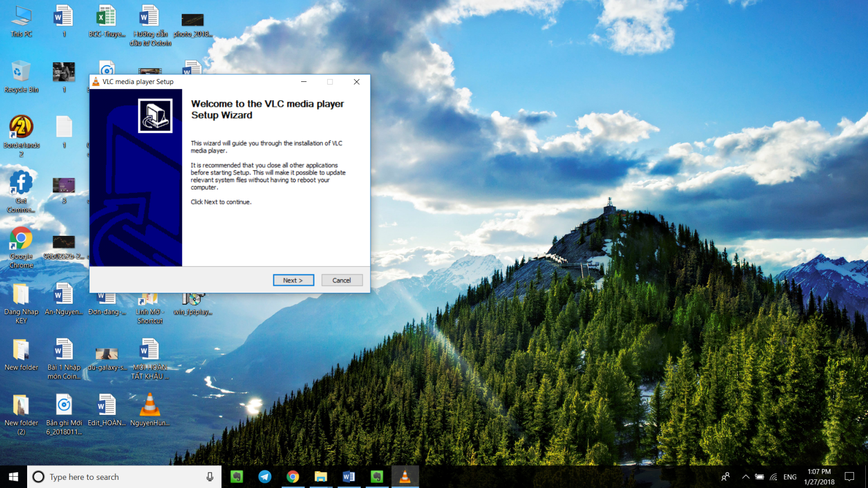Click Next in VLC Setup Wizard
This screenshot has width=868, height=488.
293,280
